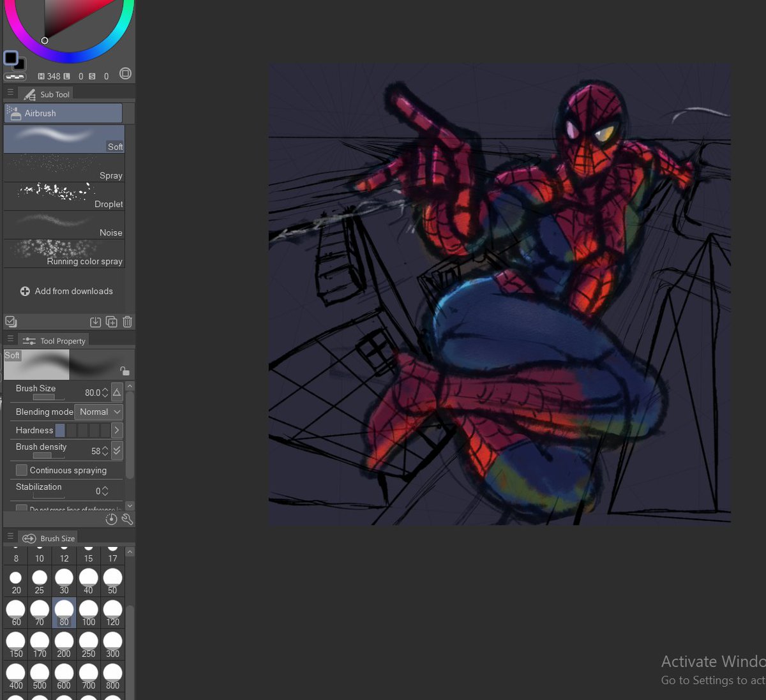Choose brush size preset 600
This screenshot has height=700, width=766.
click(64, 677)
